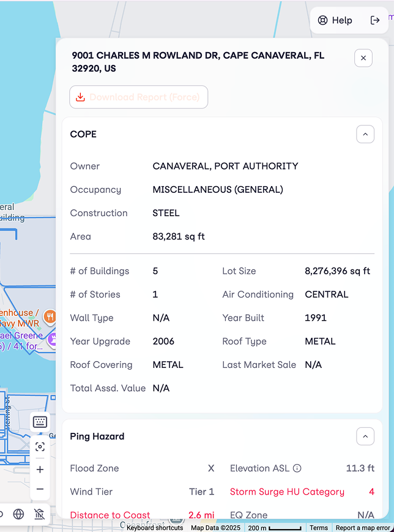Click the Elevation ASL info icon
The image size is (394, 532).
pyautogui.click(x=297, y=468)
